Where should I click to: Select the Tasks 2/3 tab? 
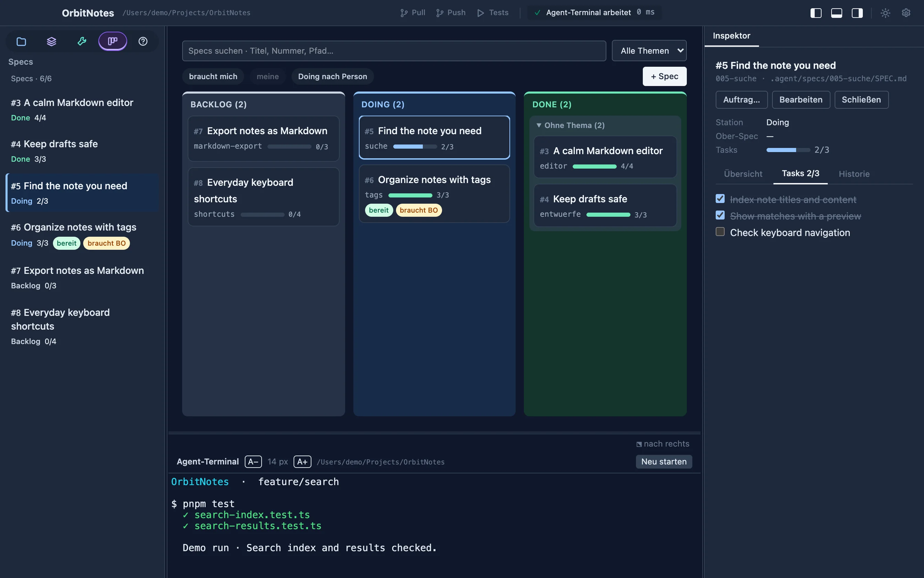click(x=800, y=173)
